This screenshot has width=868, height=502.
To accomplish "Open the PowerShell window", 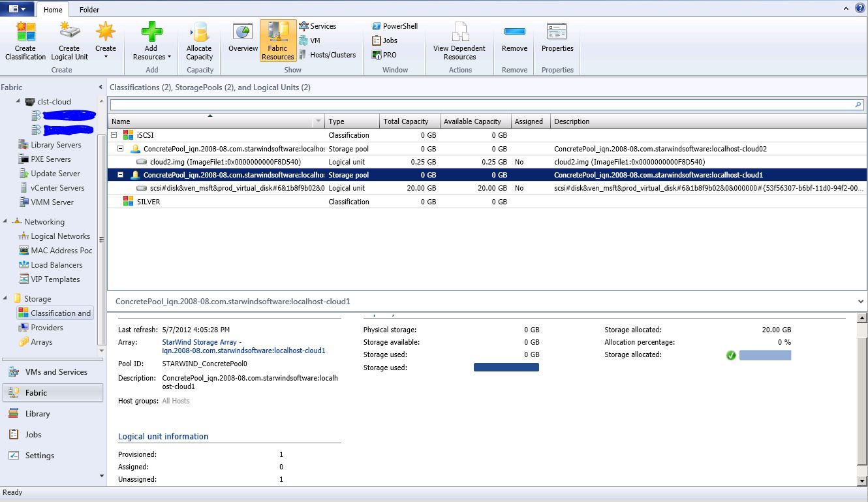I will click(x=395, y=26).
